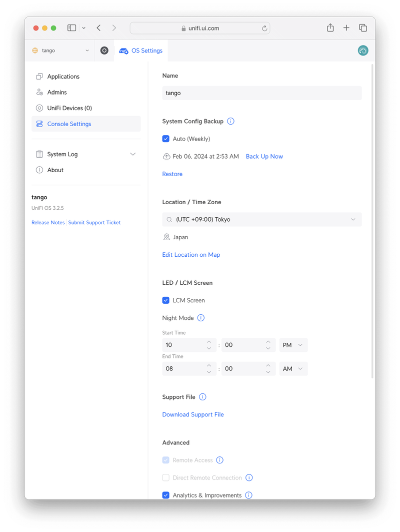Click the Night Mode info icon

pos(200,318)
